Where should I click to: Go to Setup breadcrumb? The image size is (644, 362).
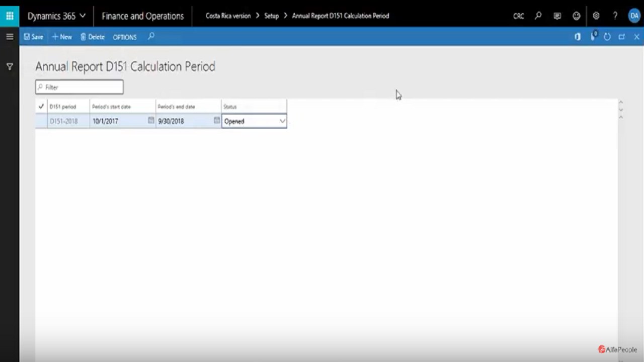271,16
